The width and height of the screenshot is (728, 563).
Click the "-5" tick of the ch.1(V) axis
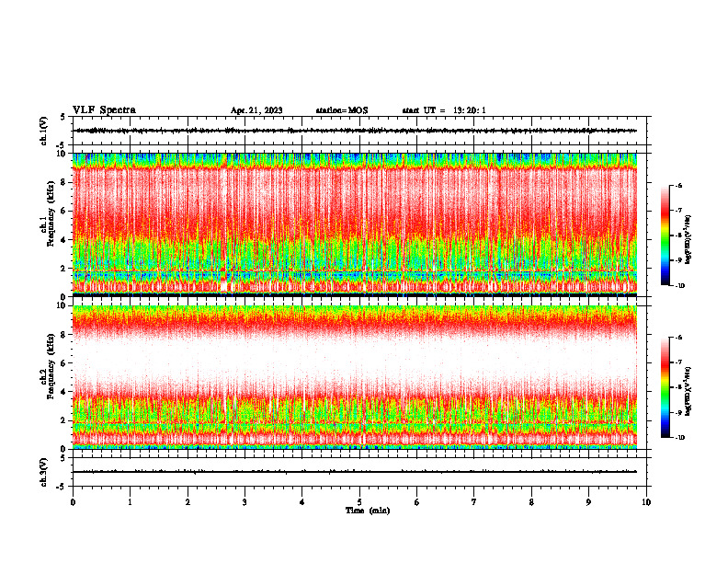[62, 145]
